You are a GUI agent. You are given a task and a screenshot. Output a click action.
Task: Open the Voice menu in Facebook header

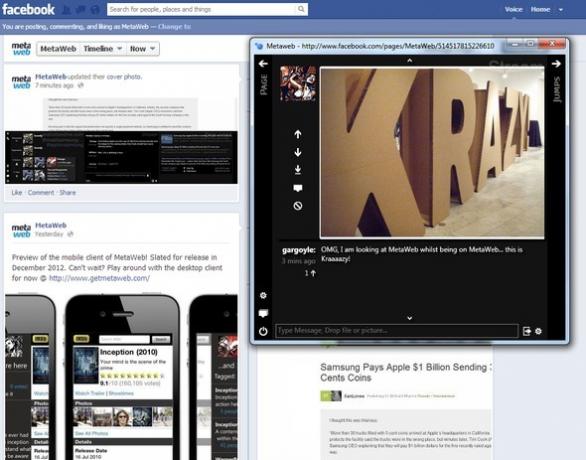tap(513, 9)
